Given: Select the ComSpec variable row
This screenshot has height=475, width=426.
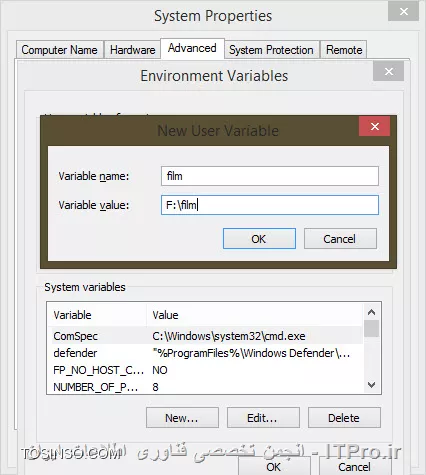Looking at the screenshot, I should pyautogui.click(x=207, y=336).
